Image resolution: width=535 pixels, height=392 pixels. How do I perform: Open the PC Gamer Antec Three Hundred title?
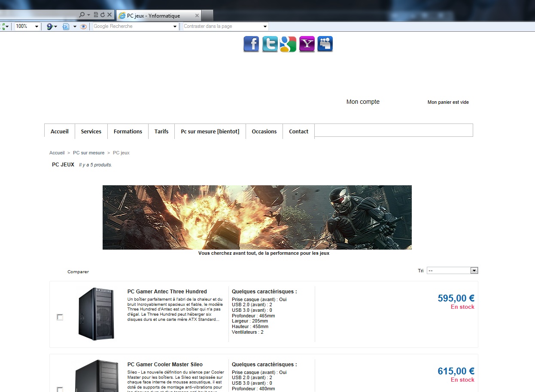click(167, 292)
